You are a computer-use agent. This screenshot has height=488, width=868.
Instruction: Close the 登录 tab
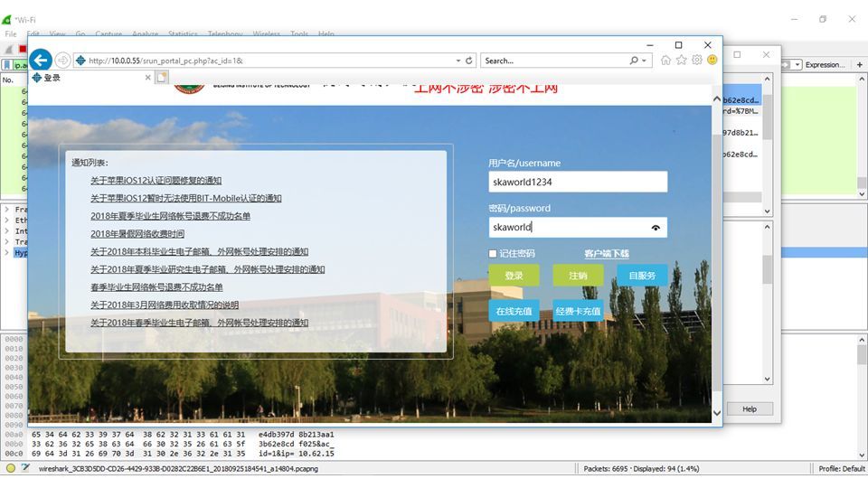[x=147, y=78]
